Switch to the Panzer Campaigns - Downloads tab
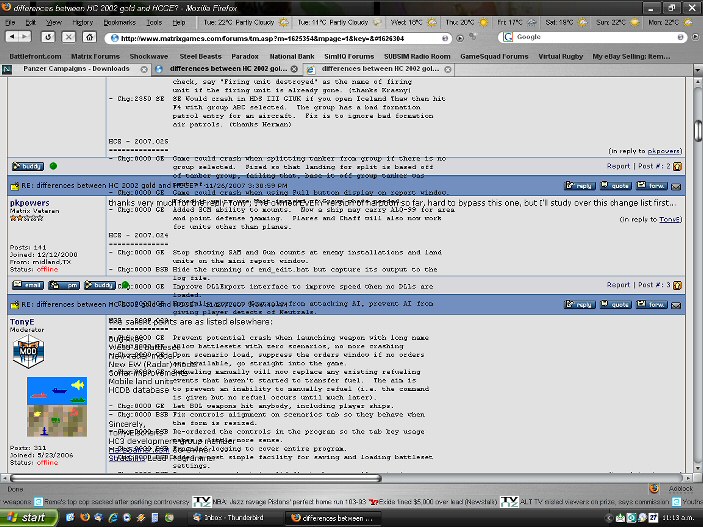The image size is (703, 527). [x=76, y=69]
